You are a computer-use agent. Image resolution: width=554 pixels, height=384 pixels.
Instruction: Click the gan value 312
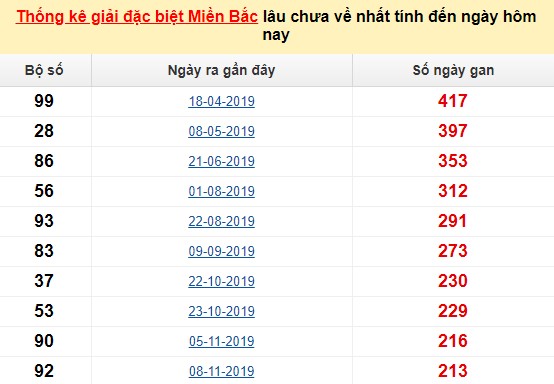click(x=453, y=191)
